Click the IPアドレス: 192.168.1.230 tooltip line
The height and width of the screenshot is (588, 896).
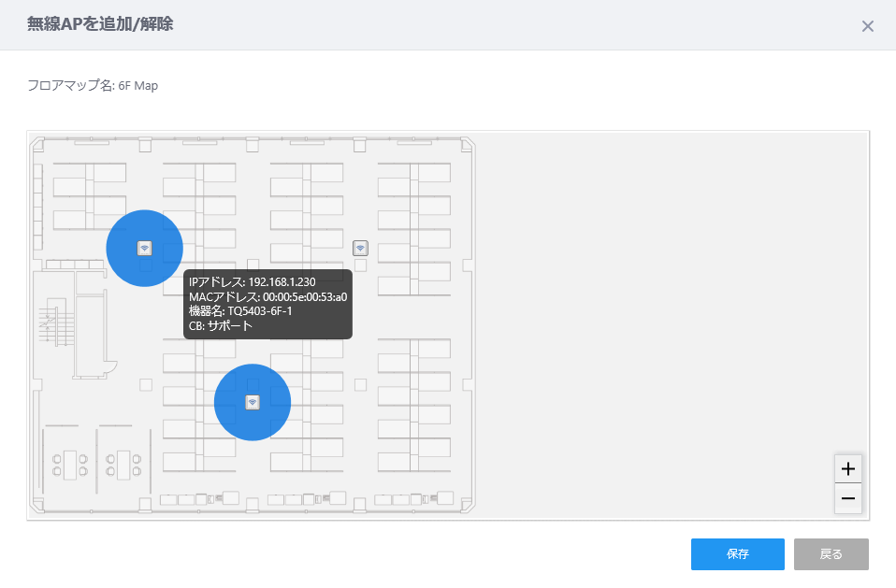252,282
